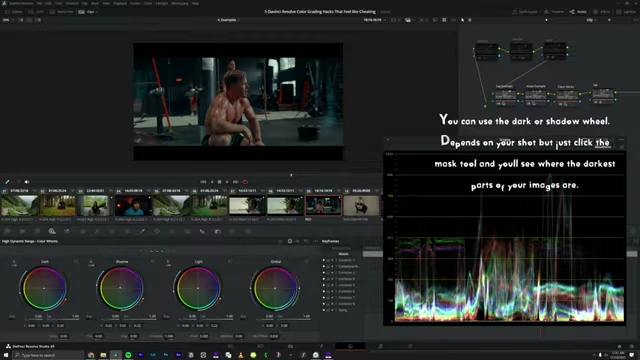This screenshot has height=360, width=640.
Task: Toggle the Gallery panel
Action: (14, 12)
